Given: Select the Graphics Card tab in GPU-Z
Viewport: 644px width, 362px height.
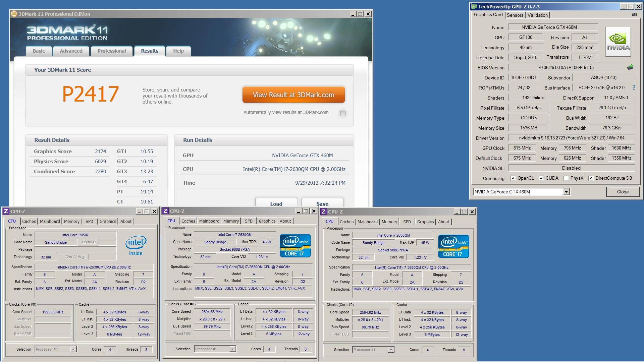Looking at the screenshot, I should click(488, 14).
